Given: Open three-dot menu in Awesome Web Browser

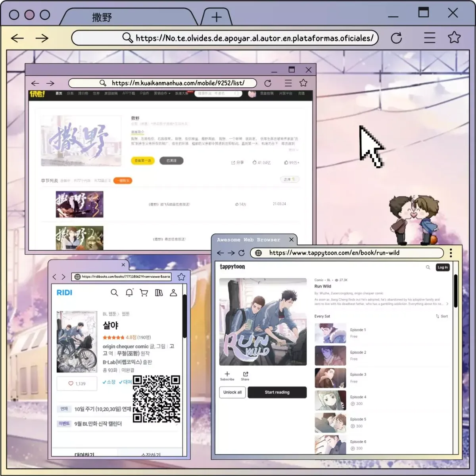Looking at the screenshot, I should click(451, 253).
